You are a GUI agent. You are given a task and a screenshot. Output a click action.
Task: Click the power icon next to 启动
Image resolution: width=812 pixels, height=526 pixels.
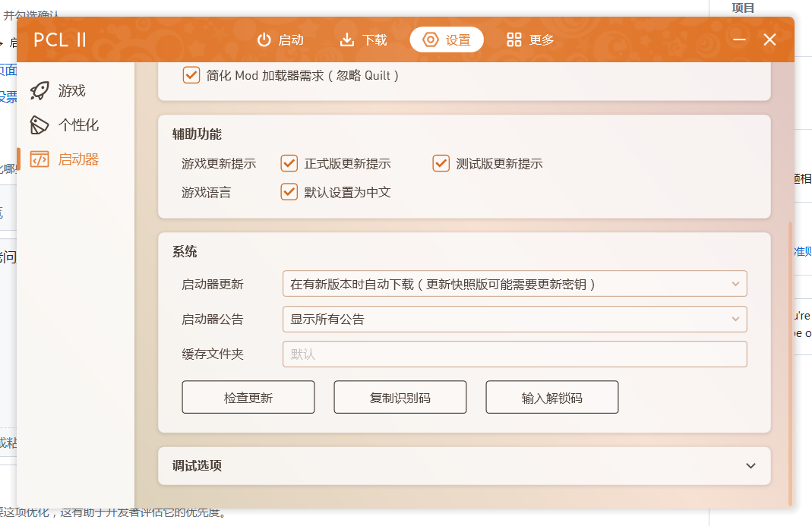tap(263, 39)
